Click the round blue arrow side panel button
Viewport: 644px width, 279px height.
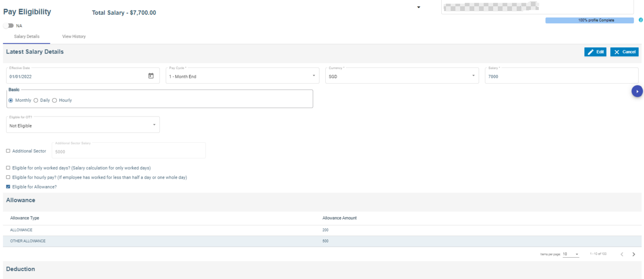[637, 91]
